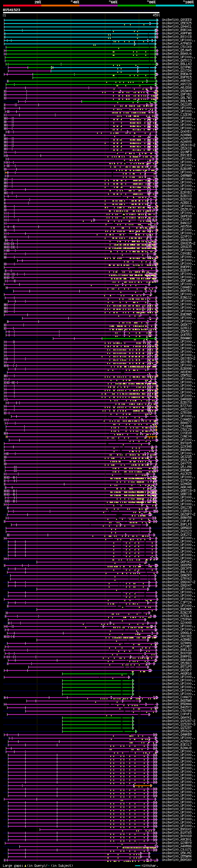
Task: Select the UniRef100_Q15287-2 hit label
Action: click(179, 721)
